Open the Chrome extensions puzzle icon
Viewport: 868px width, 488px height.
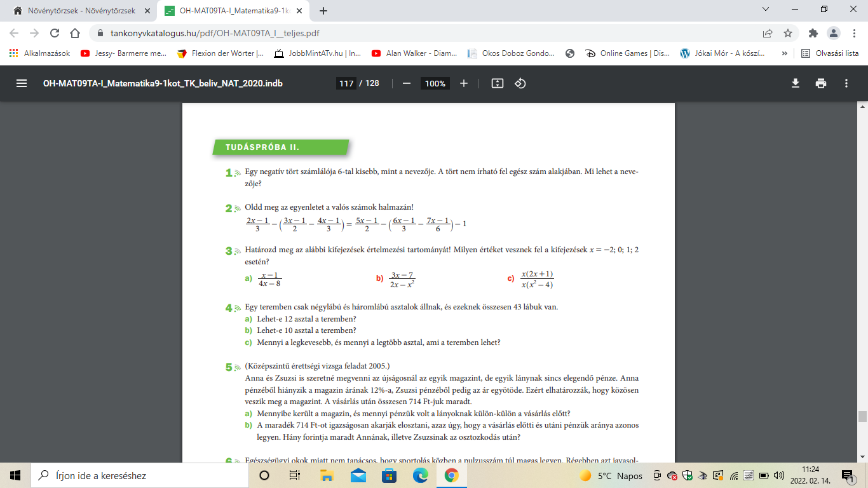813,33
